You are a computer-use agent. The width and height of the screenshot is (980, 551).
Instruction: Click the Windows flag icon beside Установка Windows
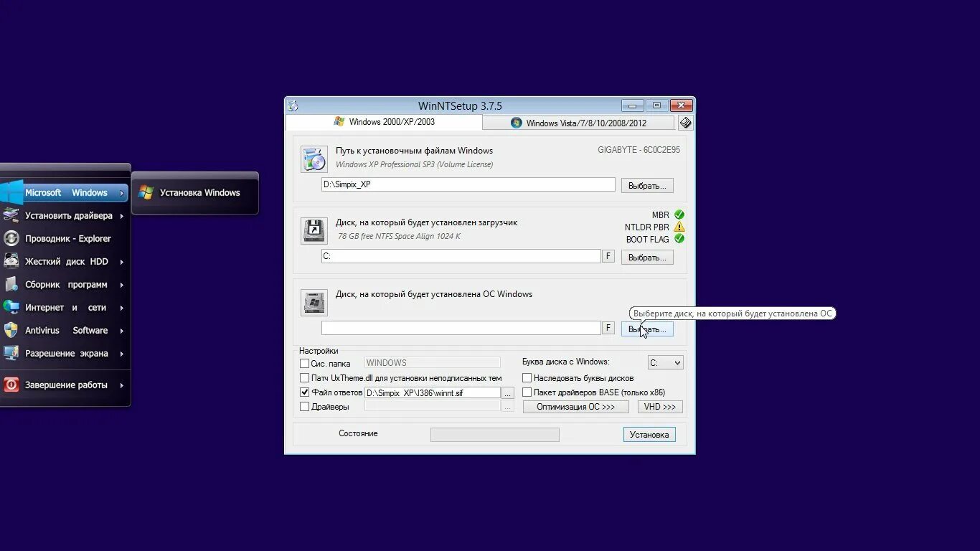click(146, 192)
